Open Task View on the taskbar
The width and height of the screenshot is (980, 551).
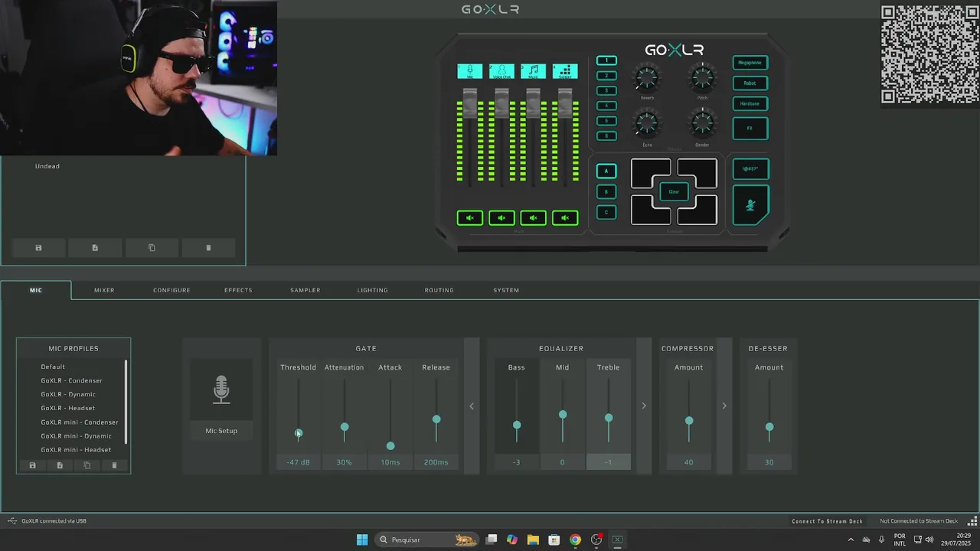(x=492, y=540)
